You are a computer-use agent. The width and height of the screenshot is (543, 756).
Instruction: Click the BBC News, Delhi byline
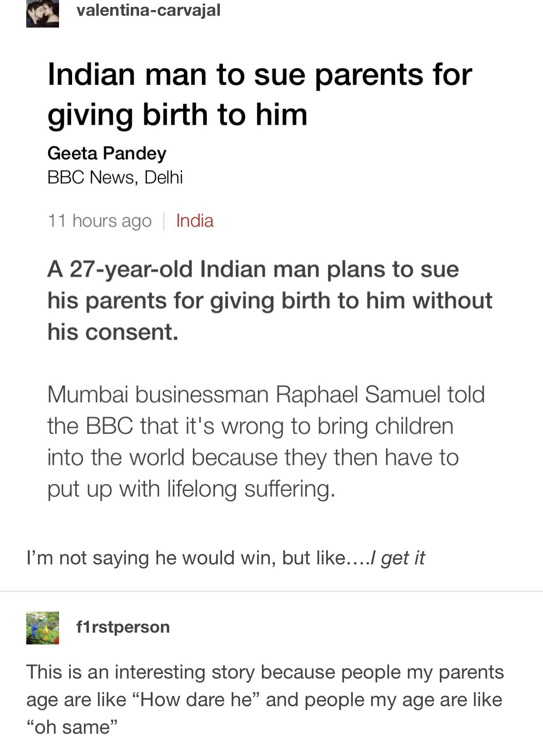click(115, 177)
